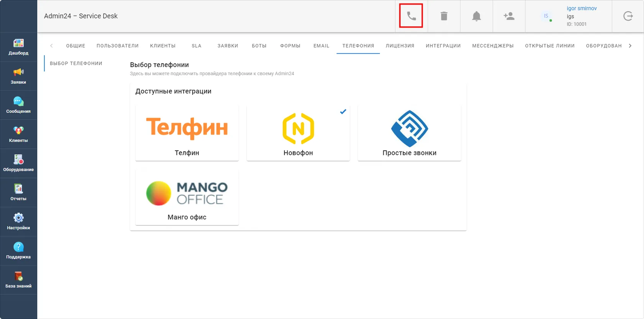Viewport: 644px width, 319px height.
Task: Click the IS user avatar
Action: coord(546,16)
